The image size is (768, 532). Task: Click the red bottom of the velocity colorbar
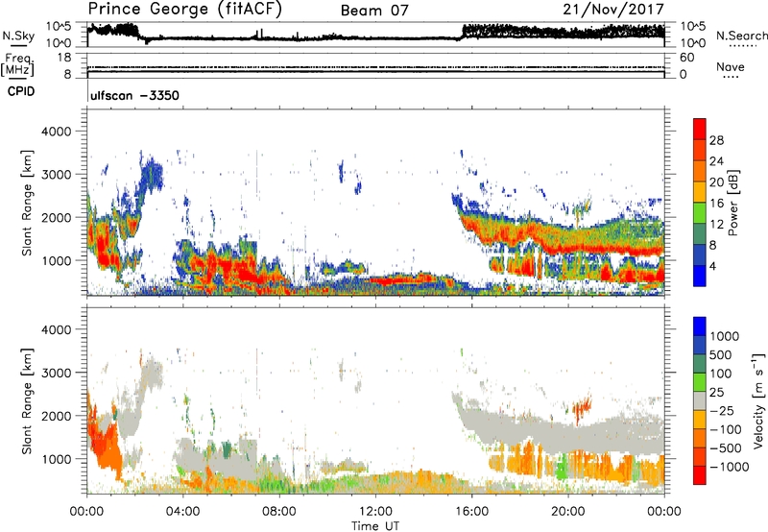700,475
